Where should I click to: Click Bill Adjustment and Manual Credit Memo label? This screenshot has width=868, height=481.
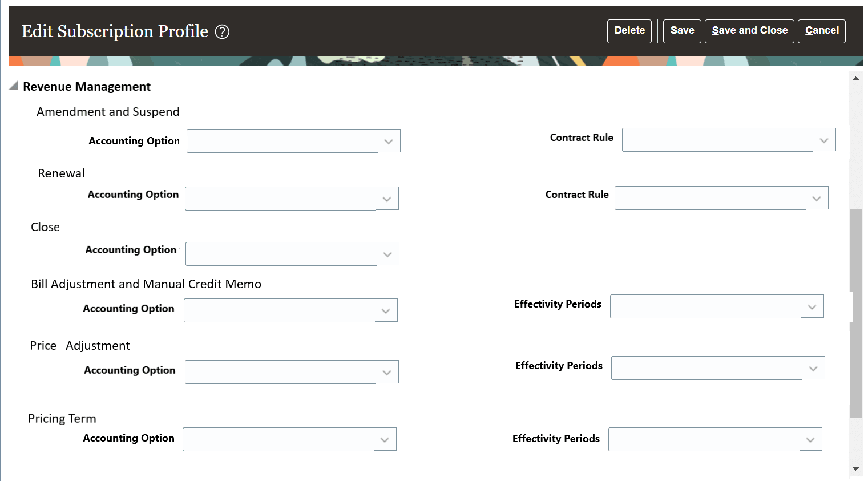point(146,284)
